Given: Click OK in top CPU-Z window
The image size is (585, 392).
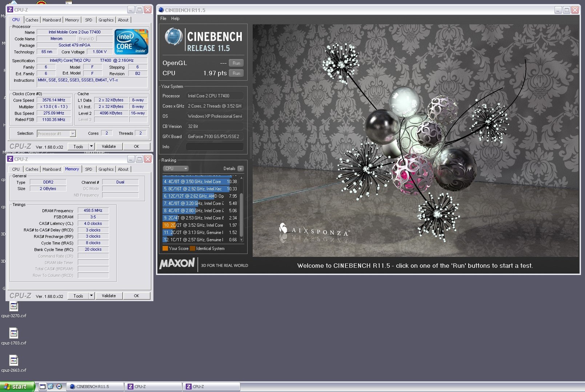Looking at the screenshot, I should [x=136, y=146].
